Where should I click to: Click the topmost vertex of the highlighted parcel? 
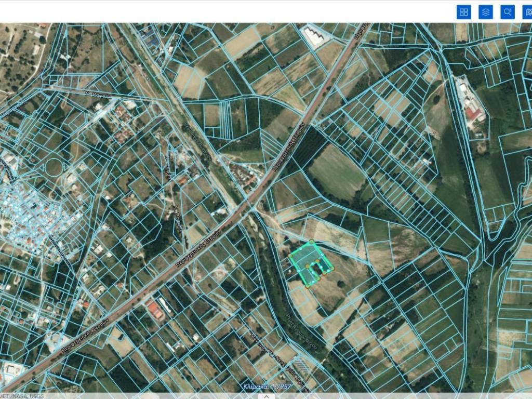coord(312,241)
